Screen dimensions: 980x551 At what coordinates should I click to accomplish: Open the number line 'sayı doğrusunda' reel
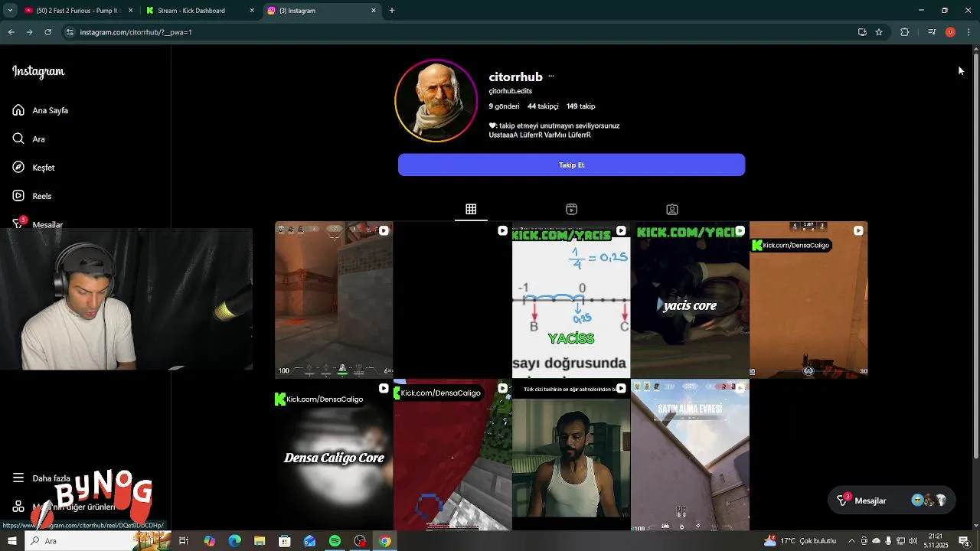(571, 300)
